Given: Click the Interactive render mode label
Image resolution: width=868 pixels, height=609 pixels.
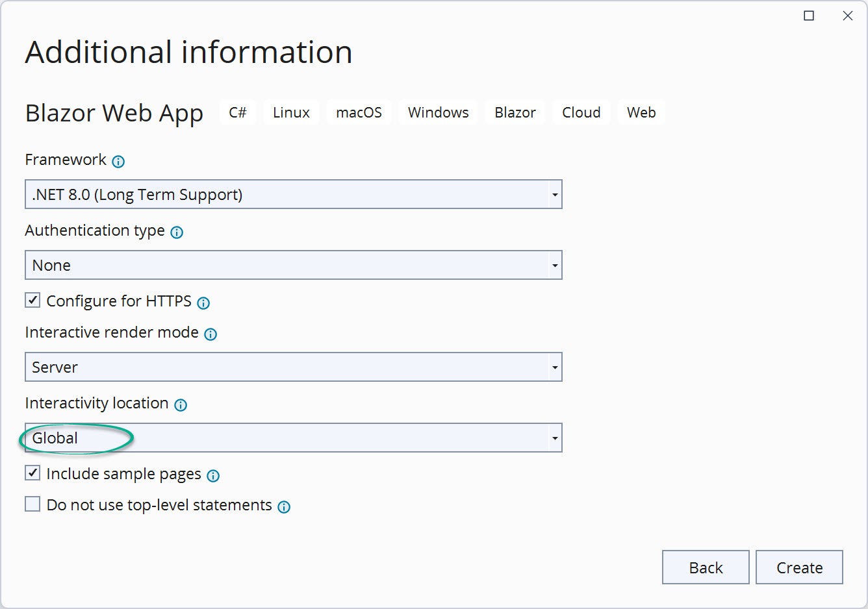Looking at the screenshot, I should point(112,332).
